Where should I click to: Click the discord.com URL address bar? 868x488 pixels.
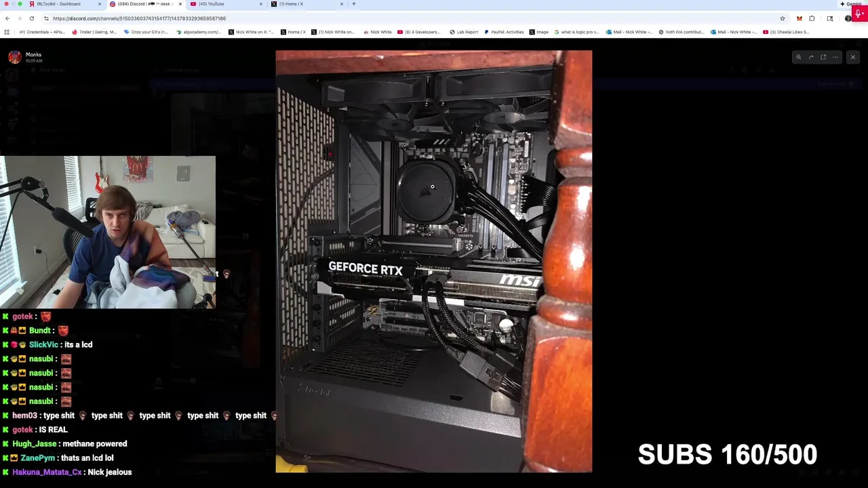[x=407, y=18]
